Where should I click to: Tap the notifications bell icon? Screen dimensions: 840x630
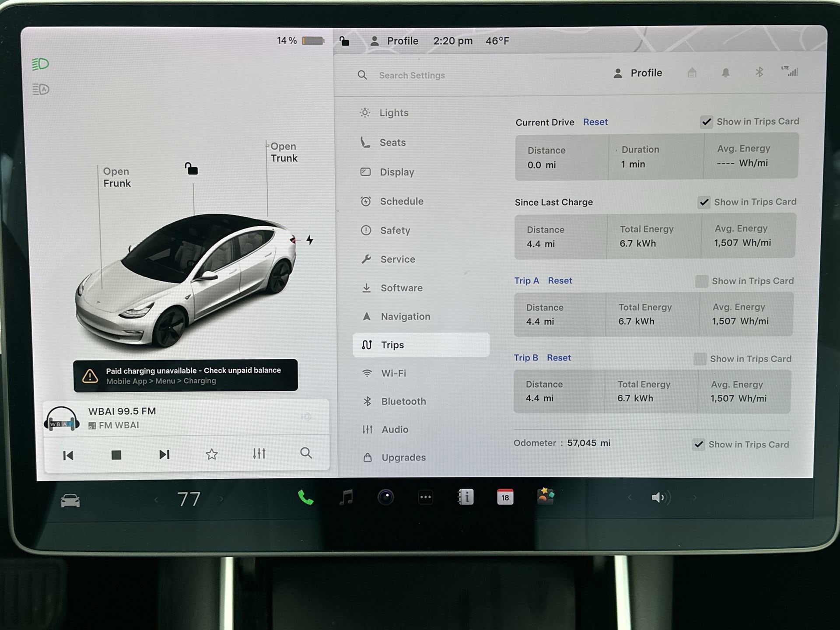click(x=725, y=73)
